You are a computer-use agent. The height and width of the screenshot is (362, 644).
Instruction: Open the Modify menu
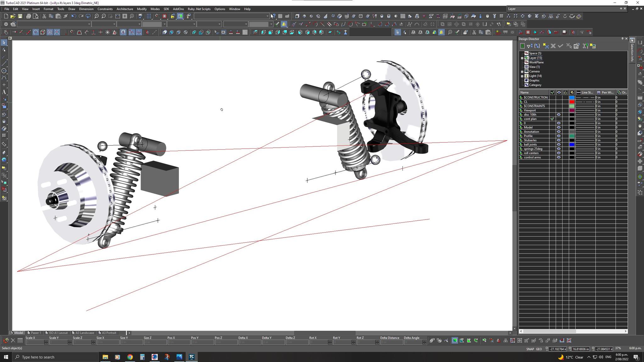tap(142, 9)
